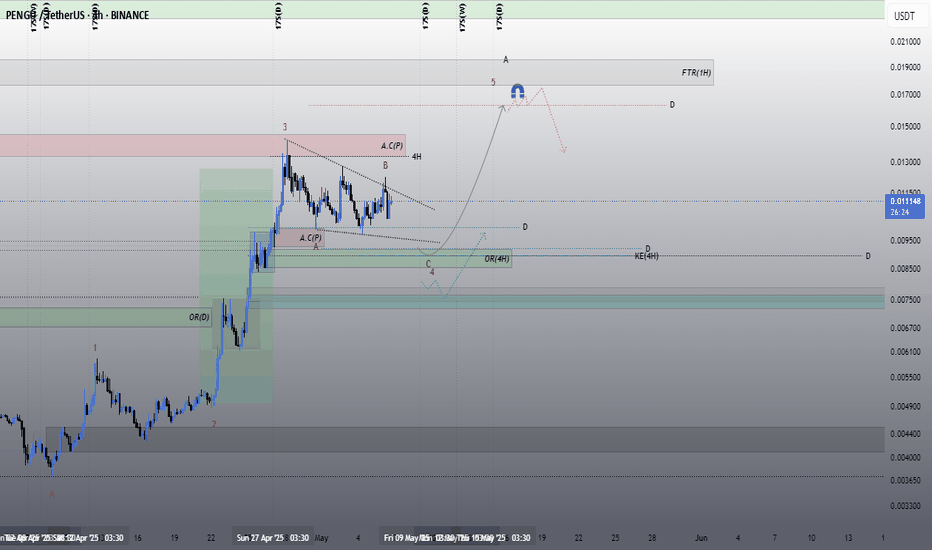Click the 0.019000 price axis label
The image size is (932, 550).
click(x=905, y=67)
